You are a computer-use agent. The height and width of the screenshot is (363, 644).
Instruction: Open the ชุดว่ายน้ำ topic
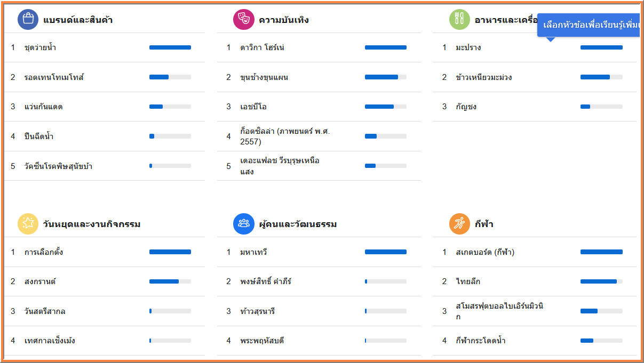click(x=41, y=47)
